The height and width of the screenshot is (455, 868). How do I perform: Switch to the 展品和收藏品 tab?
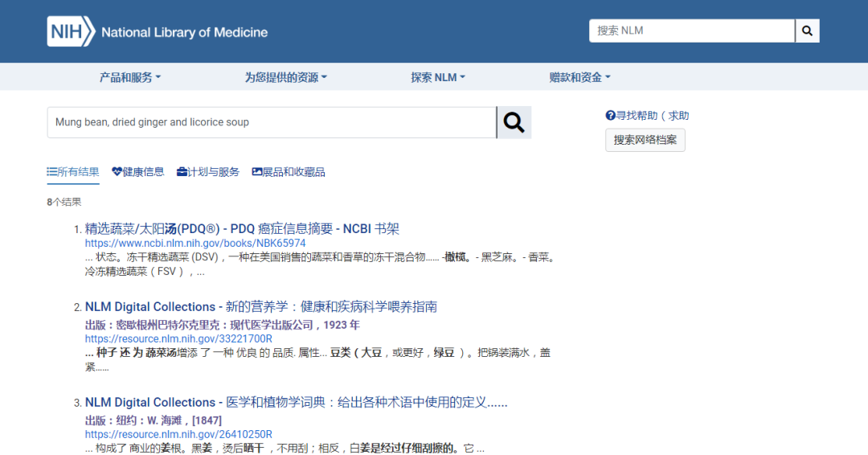click(x=289, y=172)
